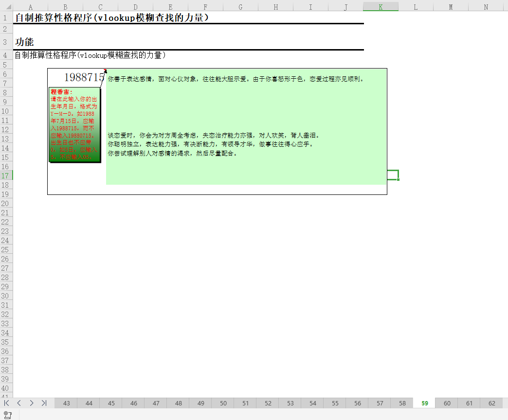Image resolution: width=508 pixels, height=420 pixels.
Task: Switch to sheet tab 52
Action: coord(268,403)
